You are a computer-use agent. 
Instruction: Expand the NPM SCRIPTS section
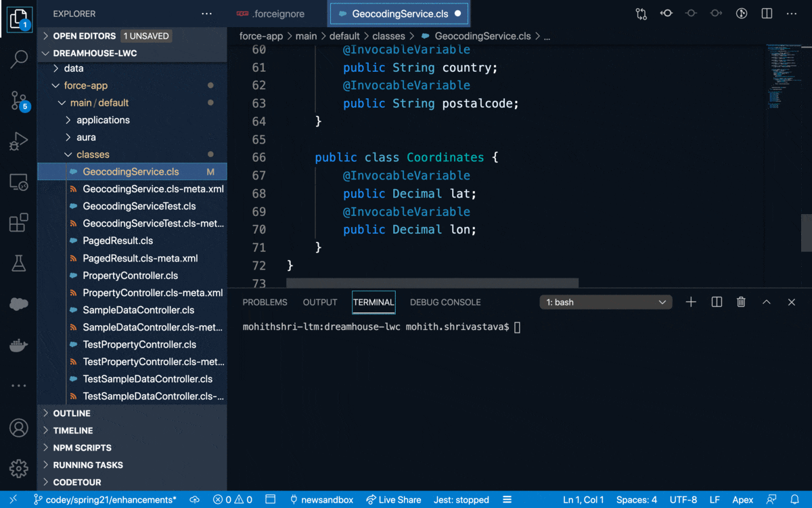click(x=132, y=448)
